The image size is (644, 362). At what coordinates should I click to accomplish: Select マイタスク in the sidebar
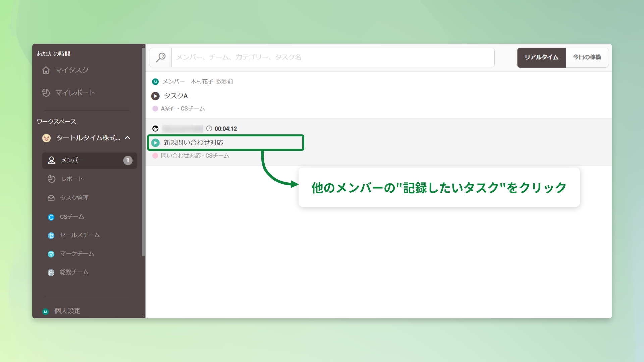[72, 70]
